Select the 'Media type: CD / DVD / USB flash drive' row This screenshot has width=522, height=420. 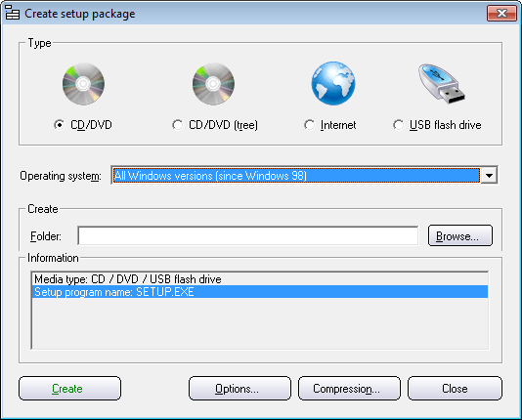point(260,279)
